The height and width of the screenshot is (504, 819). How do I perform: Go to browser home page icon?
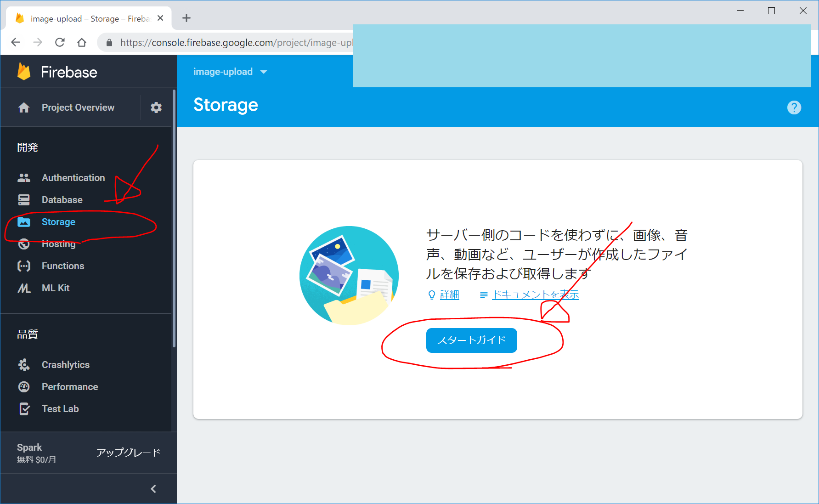(82, 43)
